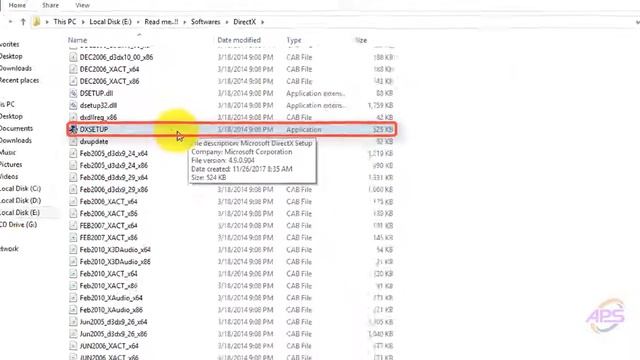This screenshot has height=360, width=640.
Task: Select DEC2006_XACT_x86 file icon
Action: pyautogui.click(x=73, y=81)
